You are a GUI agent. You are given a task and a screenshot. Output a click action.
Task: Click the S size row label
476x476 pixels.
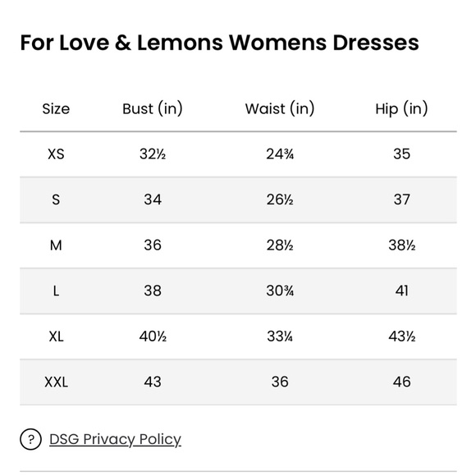[x=56, y=199]
